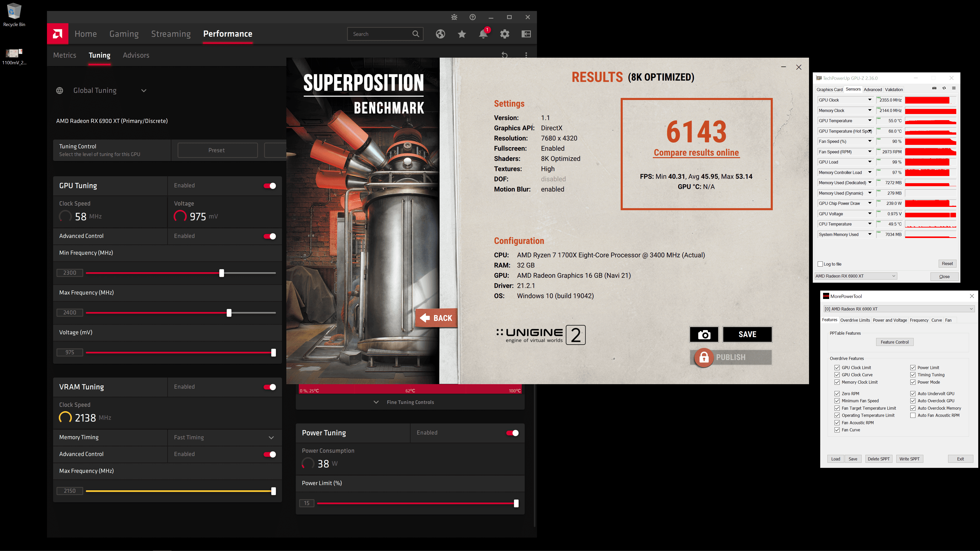Screen dimensions: 980x551
Task: Click the Power Limit slider handle
Action: coord(516,504)
